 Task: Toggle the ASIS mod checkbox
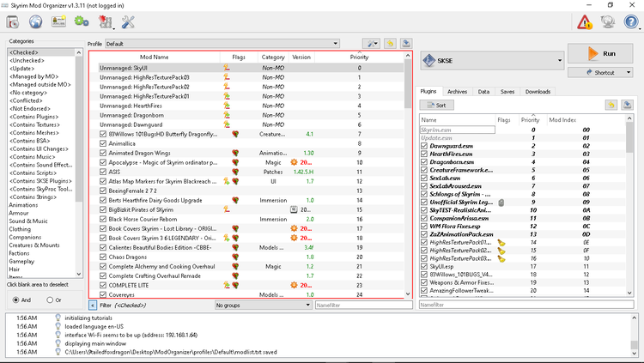(103, 172)
